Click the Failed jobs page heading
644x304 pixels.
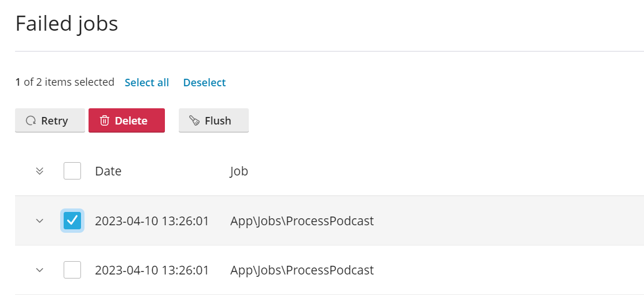[67, 24]
